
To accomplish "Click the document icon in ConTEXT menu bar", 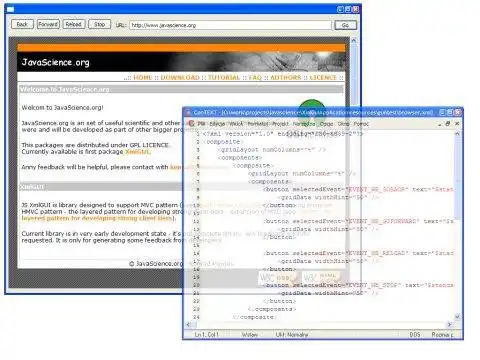I will coord(191,123).
